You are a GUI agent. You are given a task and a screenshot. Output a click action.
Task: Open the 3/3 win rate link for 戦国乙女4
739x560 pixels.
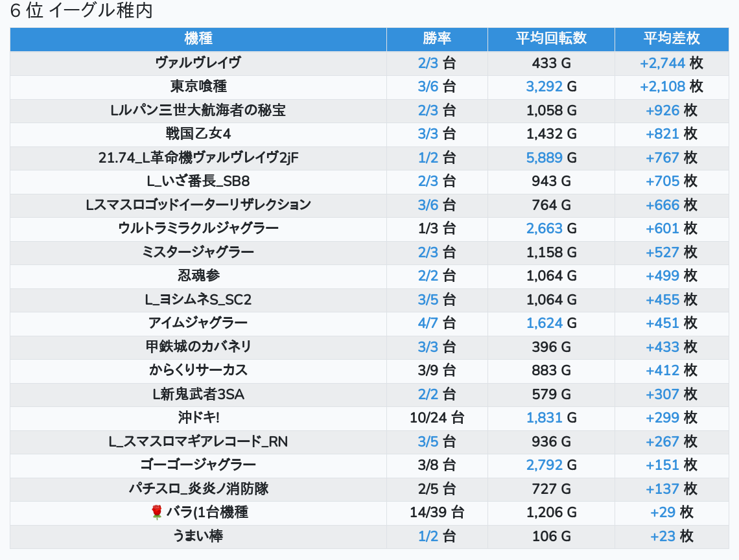pos(428,134)
